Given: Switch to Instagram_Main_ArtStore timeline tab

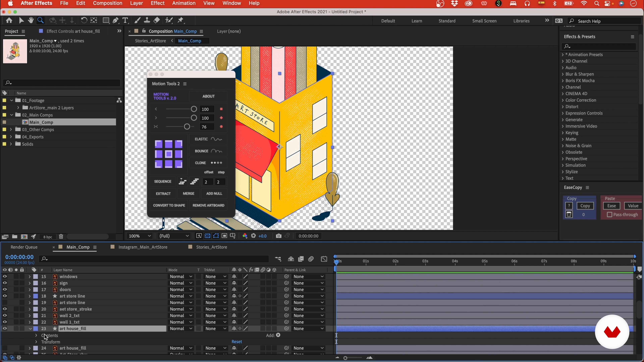Looking at the screenshot, I should tap(143, 247).
